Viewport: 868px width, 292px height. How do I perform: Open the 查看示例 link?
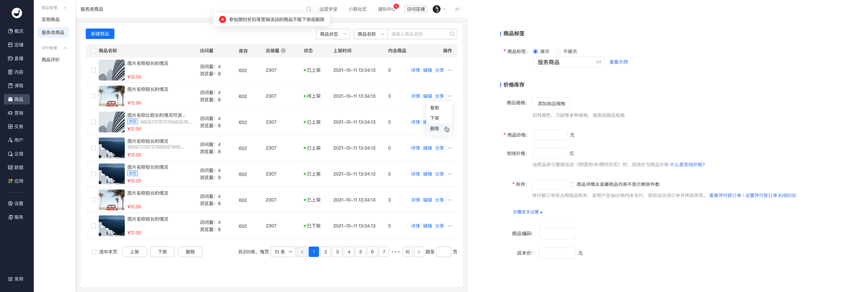(x=619, y=62)
